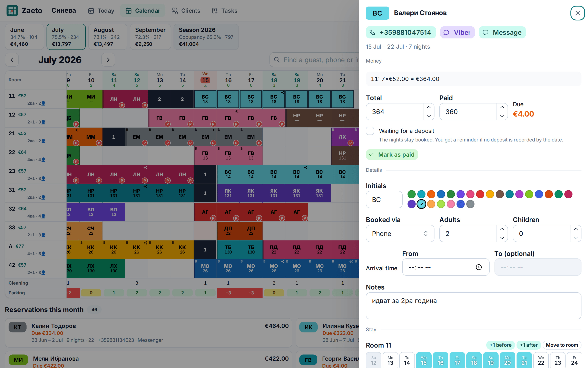
Task: Click the Find a guest search field
Action: point(315,60)
